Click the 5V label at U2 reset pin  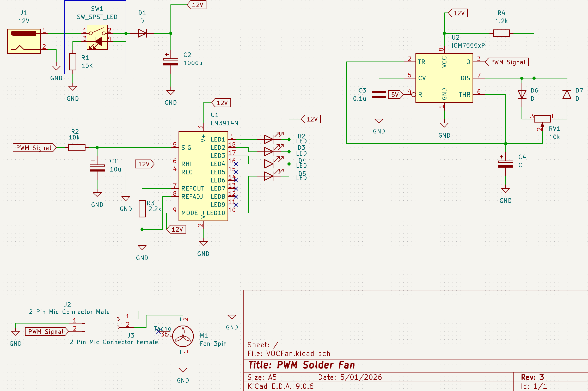[x=396, y=94]
